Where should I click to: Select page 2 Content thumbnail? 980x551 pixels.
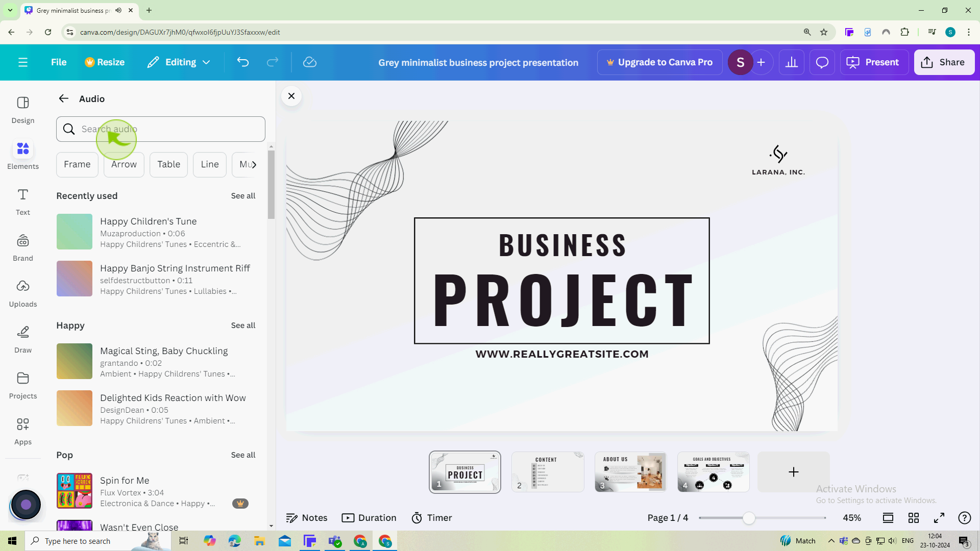(x=548, y=472)
